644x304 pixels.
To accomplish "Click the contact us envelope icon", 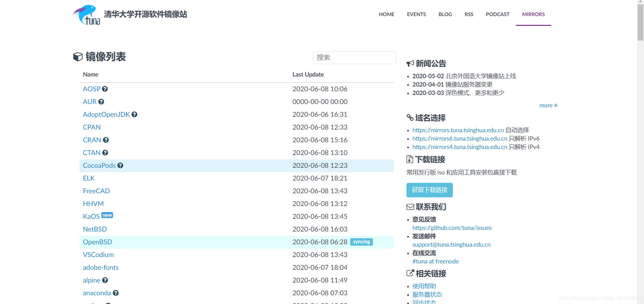I will pyautogui.click(x=410, y=207).
